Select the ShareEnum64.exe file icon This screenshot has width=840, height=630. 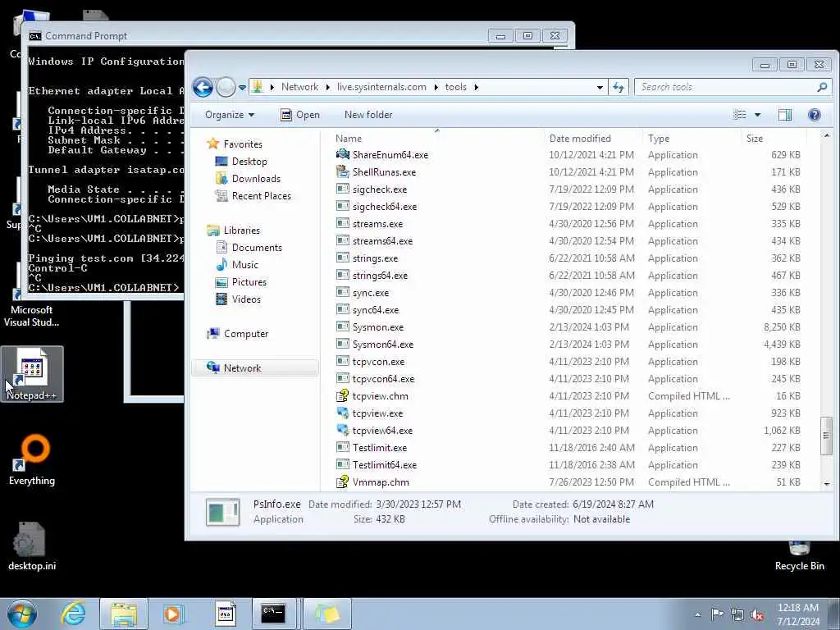tap(343, 154)
